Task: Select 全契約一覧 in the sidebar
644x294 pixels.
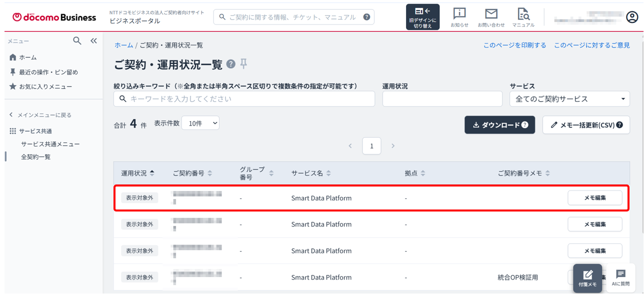Action: tap(35, 157)
